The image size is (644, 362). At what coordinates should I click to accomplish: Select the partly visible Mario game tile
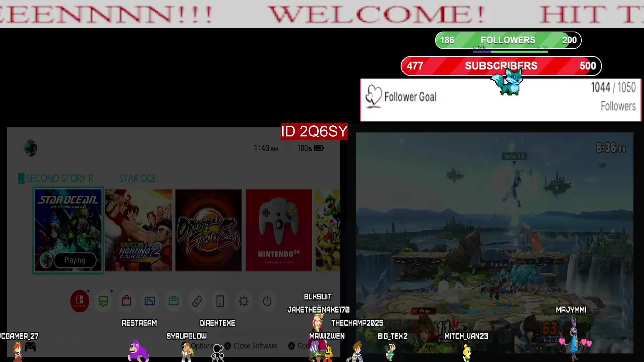click(x=328, y=230)
